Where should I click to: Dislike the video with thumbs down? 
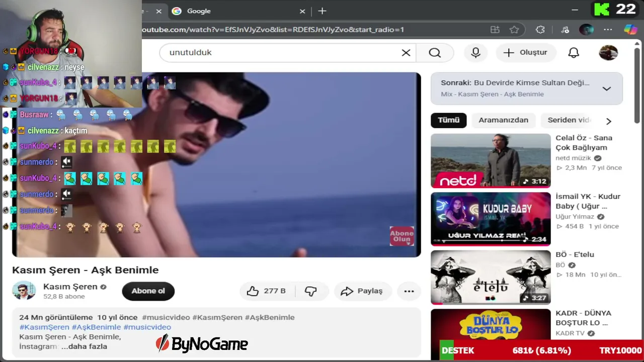[x=310, y=291]
